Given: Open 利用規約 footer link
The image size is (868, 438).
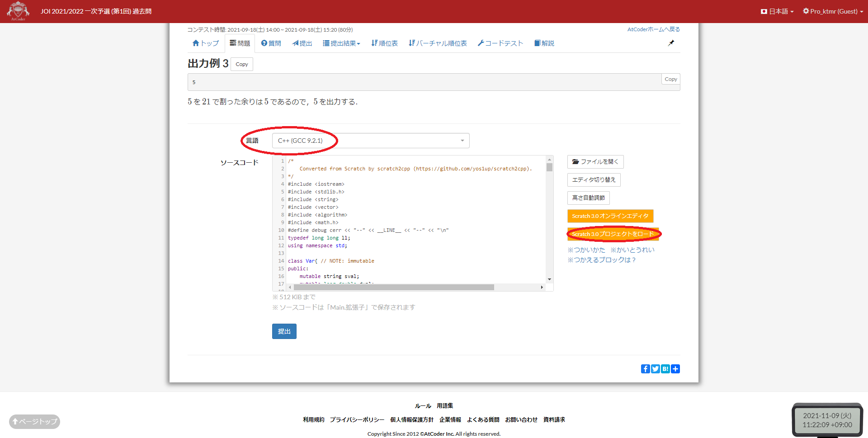Looking at the screenshot, I should (313, 420).
